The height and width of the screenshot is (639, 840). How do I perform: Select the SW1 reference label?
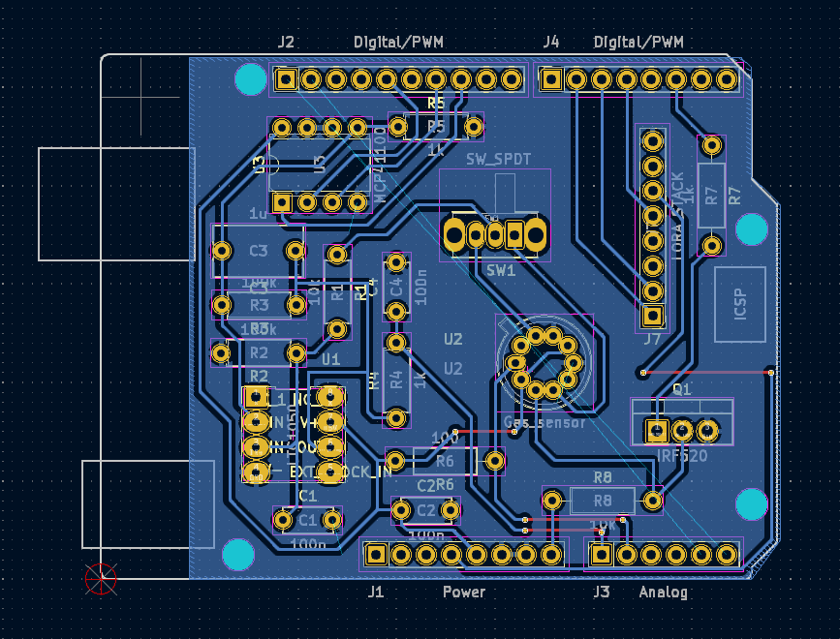tap(501, 271)
